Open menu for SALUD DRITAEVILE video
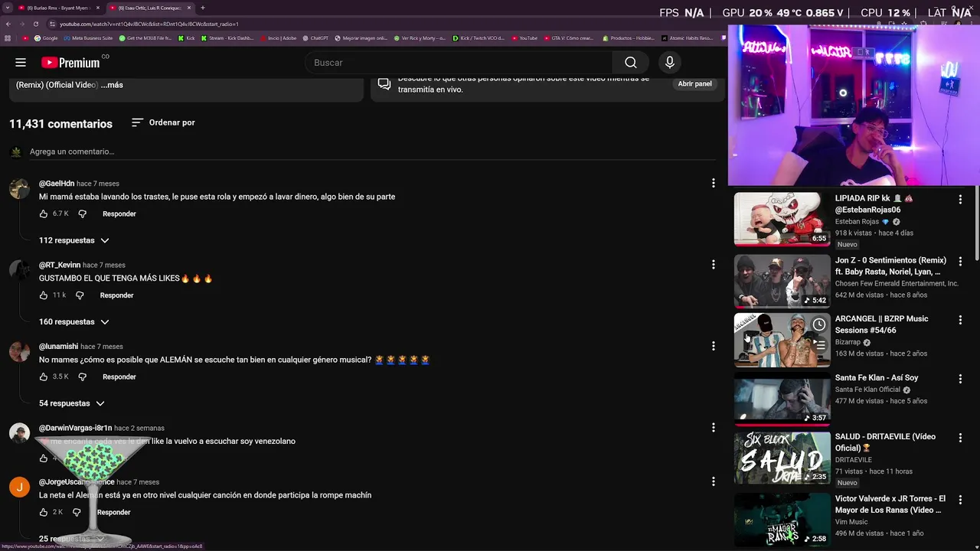980x551 pixels. [960, 438]
